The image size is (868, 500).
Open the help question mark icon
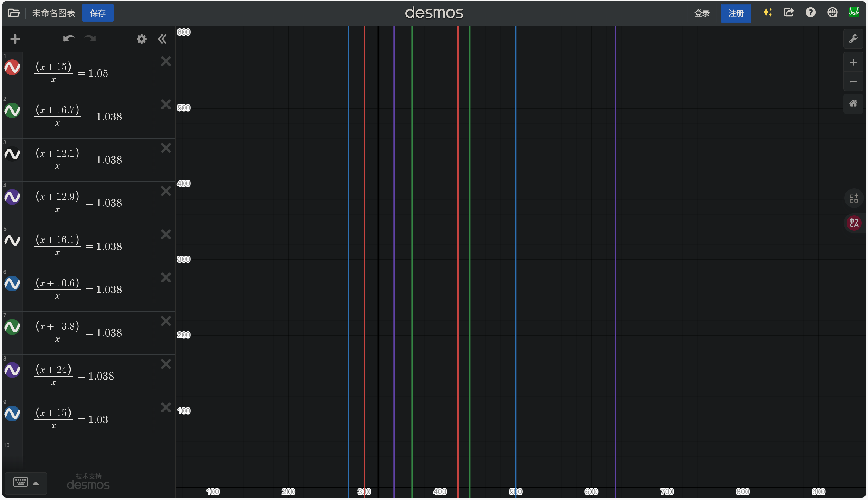tap(811, 13)
